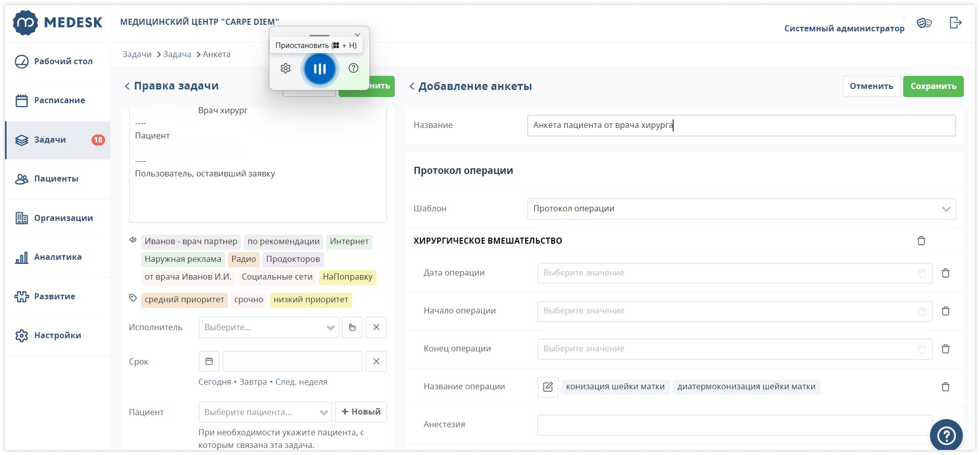The image size is (980, 455).
Task: Click the Завтра deadline link
Action: (x=253, y=382)
